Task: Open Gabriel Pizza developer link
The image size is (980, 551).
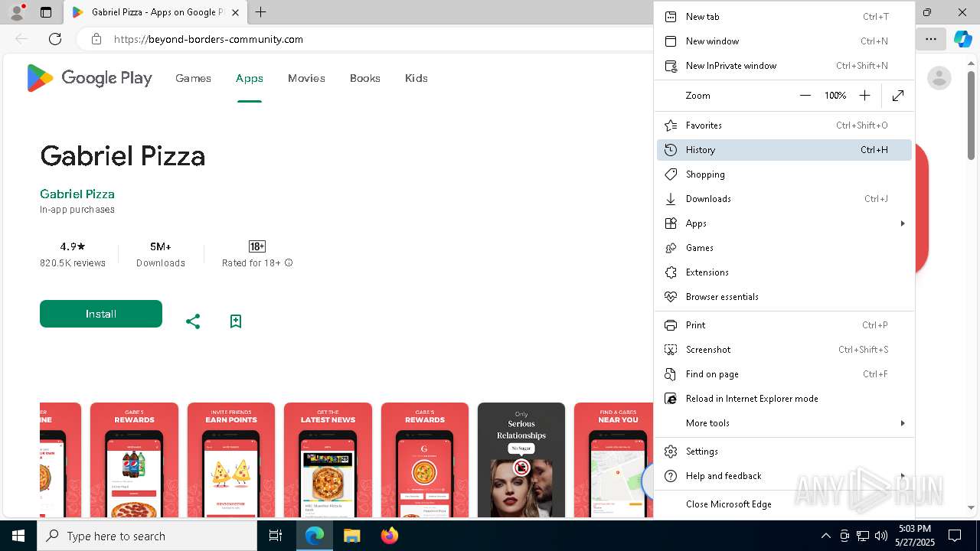Action: [77, 194]
